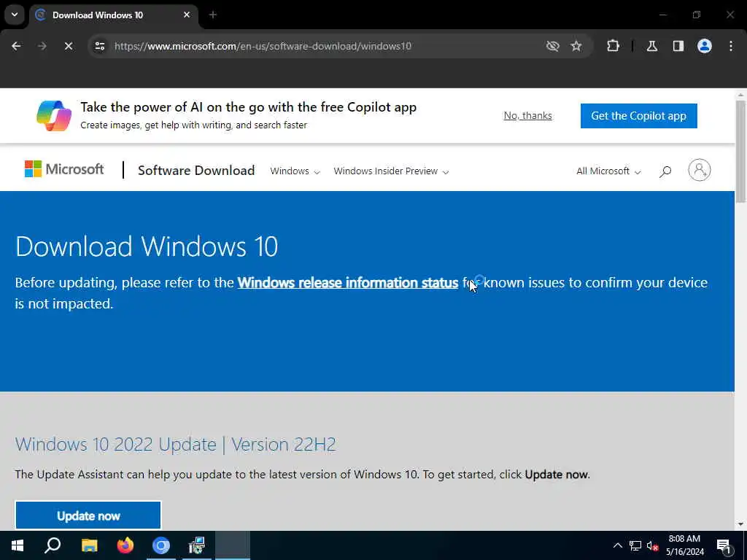Select the Download Windows 10 tab
This screenshot has height=560, width=747.
point(113,15)
